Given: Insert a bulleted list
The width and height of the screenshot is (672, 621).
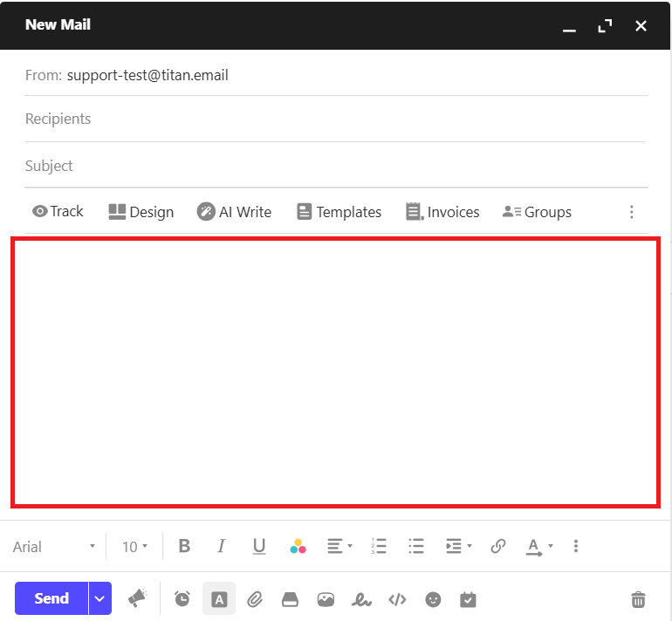Looking at the screenshot, I should (x=415, y=546).
